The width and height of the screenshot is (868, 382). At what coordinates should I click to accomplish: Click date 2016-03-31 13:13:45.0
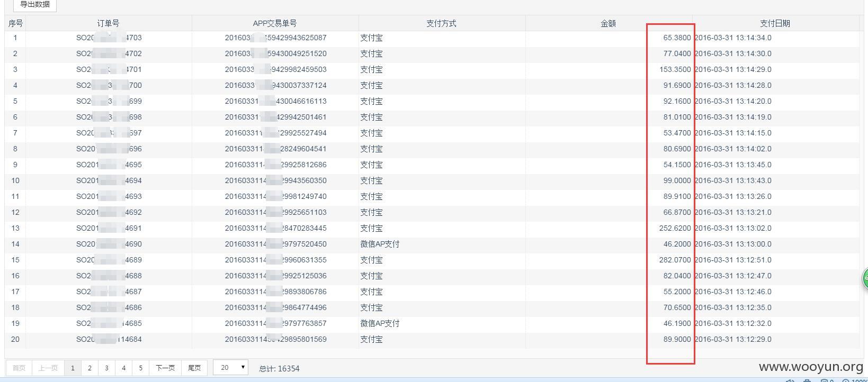click(733, 165)
